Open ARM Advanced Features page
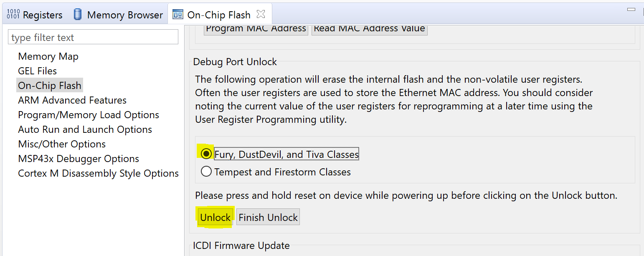The image size is (644, 256). [x=72, y=100]
